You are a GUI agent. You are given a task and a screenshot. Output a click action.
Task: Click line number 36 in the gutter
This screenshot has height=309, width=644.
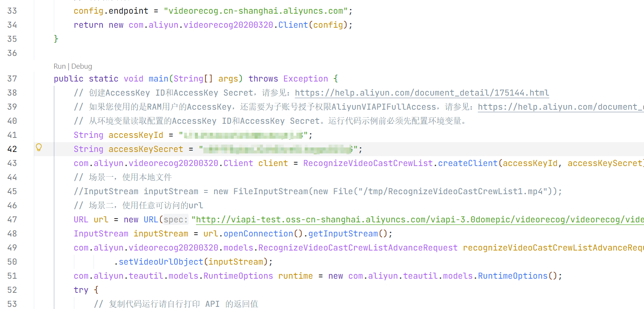[12, 53]
